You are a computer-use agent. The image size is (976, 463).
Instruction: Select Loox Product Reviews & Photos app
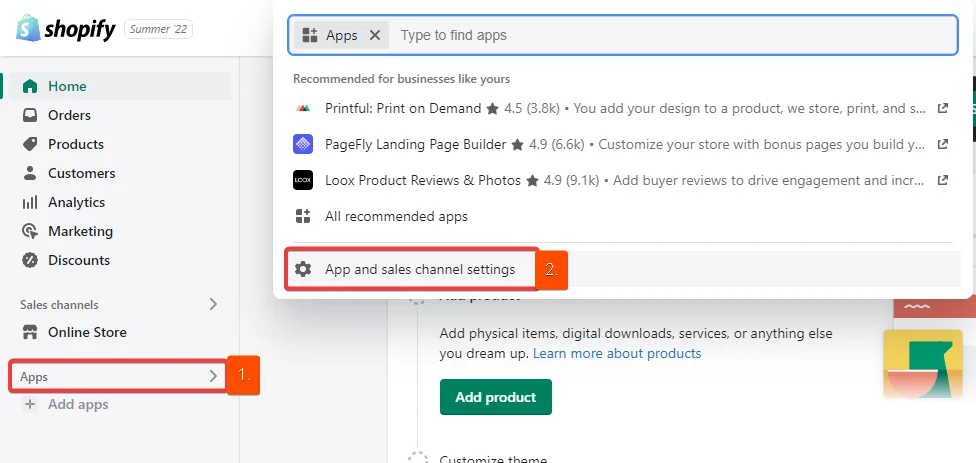423,180
